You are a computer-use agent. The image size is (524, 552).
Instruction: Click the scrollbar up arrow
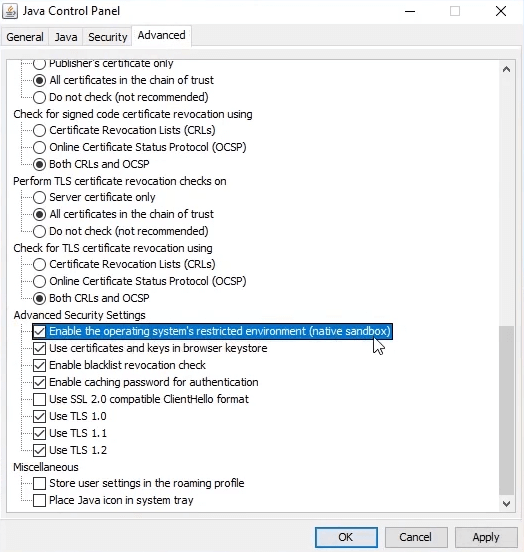[506, 69]
